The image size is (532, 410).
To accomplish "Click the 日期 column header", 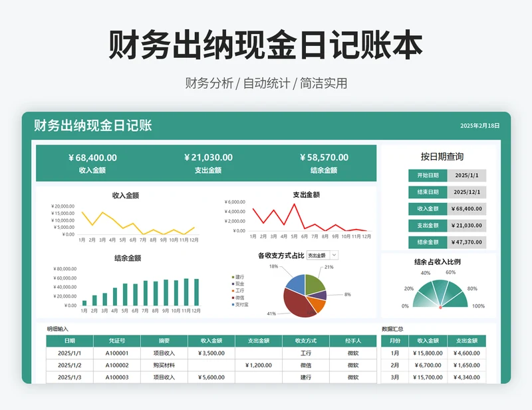I will click(70, 341).
